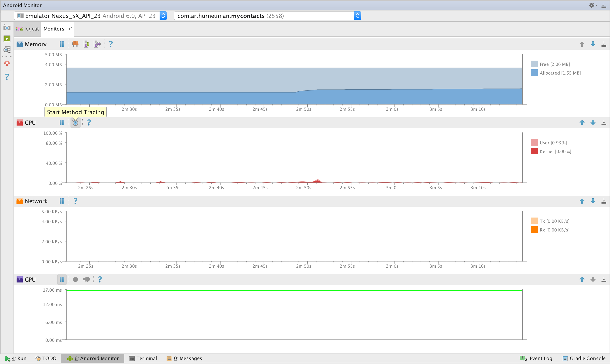
Task: Start Method Tracing in CPU monitor
Action: (76, 123)
